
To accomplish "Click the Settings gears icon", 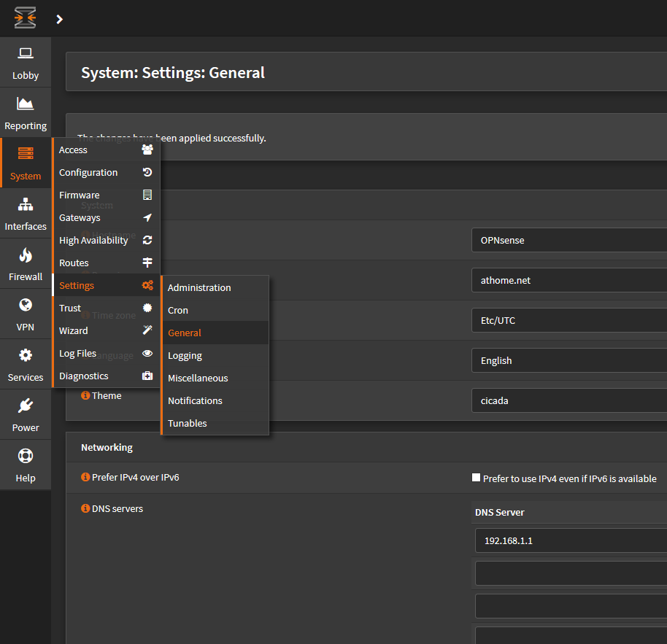I will pyautogui.click(x=147, y=285).
